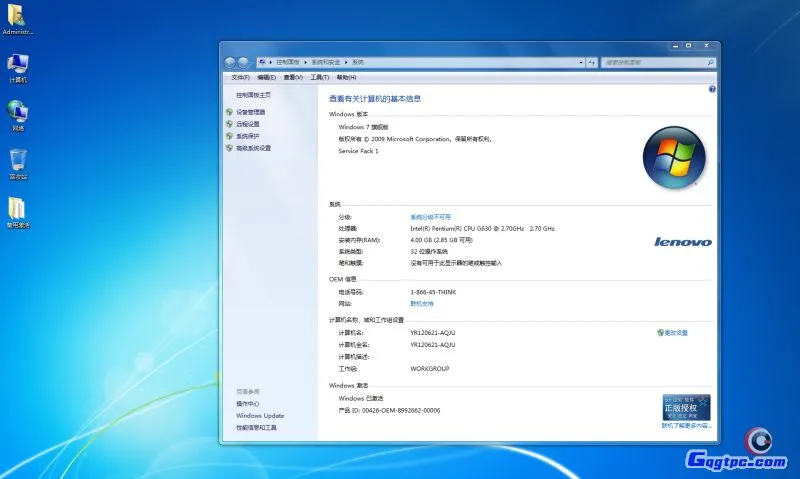This screenshot has height=479, width=800.
Task: Click 系统分级不可用 rating link
Action: pyautogui.click(x=431, y=217)
